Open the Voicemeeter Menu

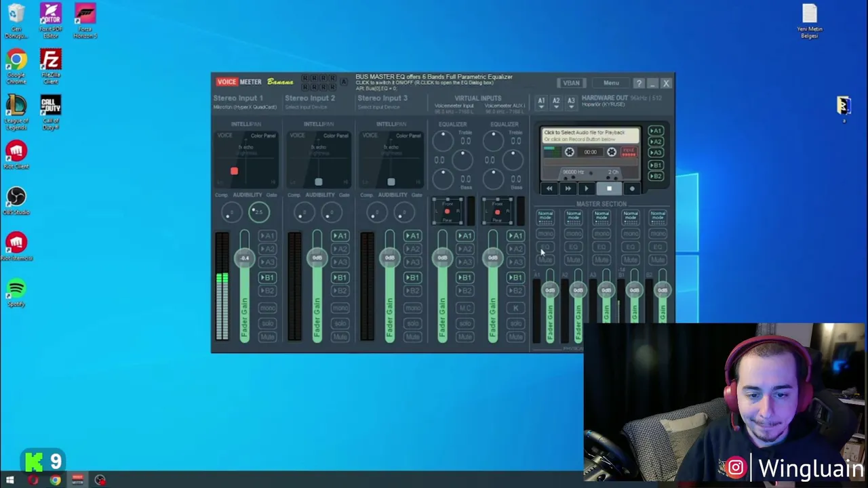point(611,83)
